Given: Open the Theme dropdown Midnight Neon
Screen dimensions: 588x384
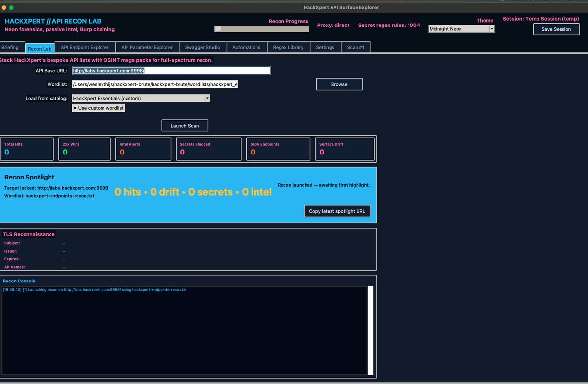Looking at the screenshot, I should pyautogui.click(x=461, y=29).
